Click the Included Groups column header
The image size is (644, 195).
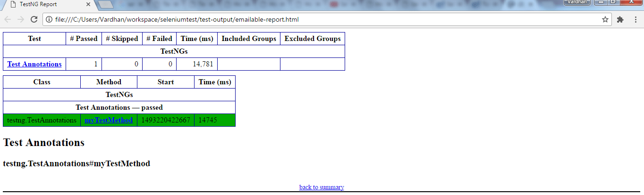[248, 39]
